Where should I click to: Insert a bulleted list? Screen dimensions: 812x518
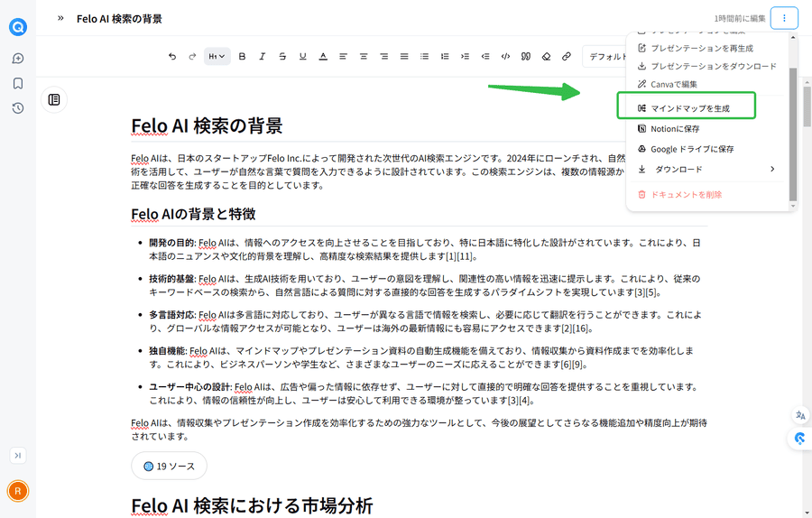pyautogui.click(x=424, y=57)
